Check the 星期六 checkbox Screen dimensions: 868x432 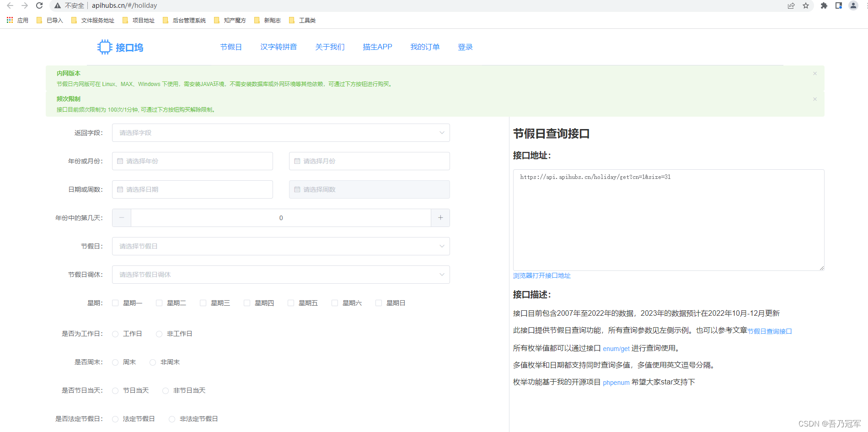(335, 303)
